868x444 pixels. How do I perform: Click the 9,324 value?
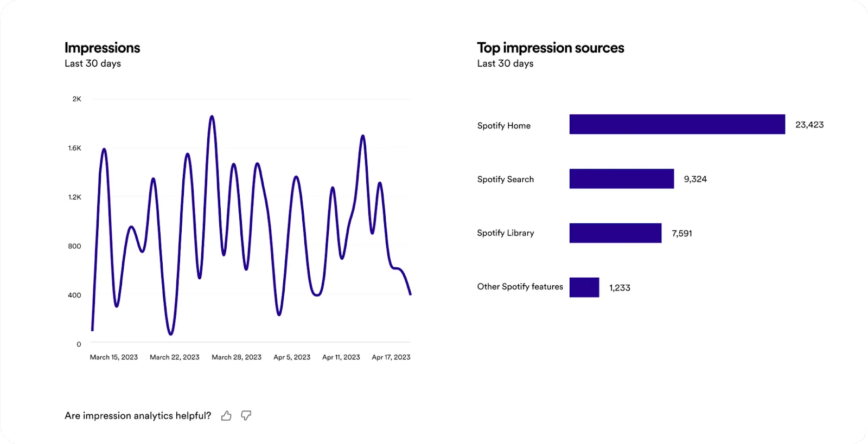(x=695, y=179)
